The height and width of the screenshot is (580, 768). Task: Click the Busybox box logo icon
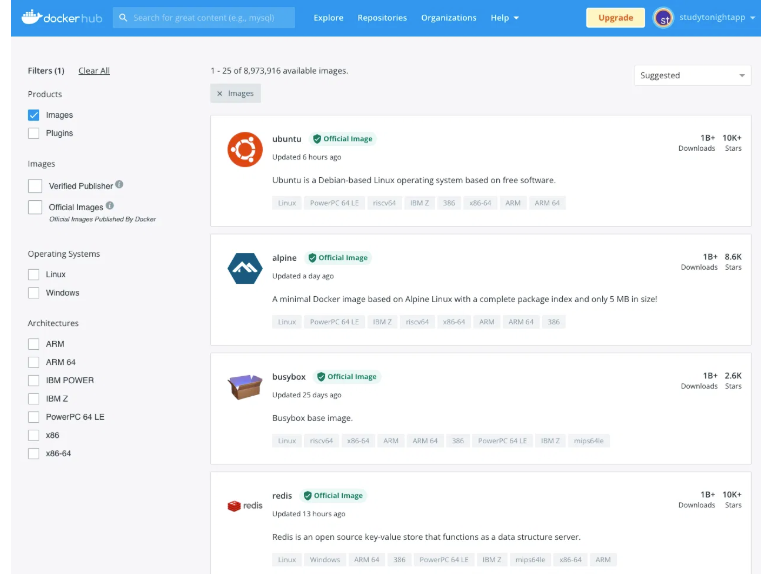click(x=244, y=386)
